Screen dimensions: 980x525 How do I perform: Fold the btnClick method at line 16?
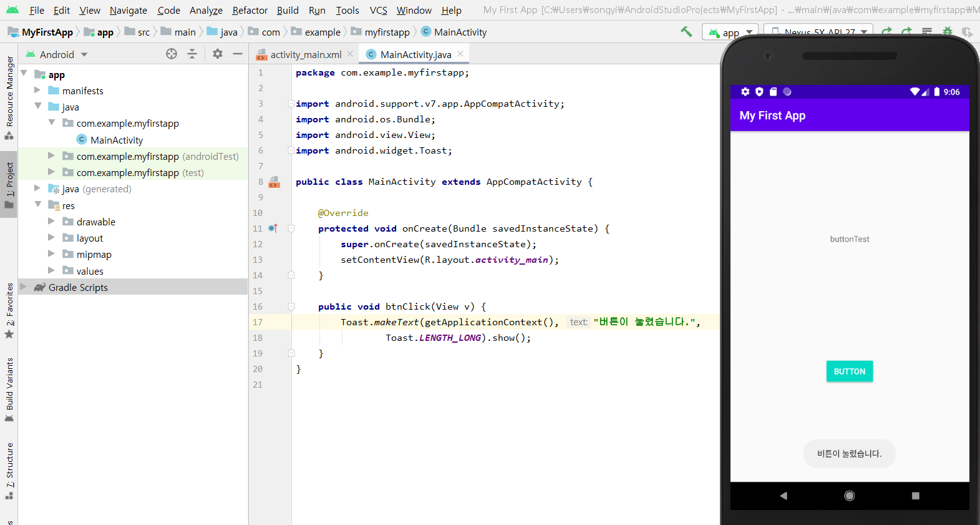pyautogui.click(x=291, y=307)
